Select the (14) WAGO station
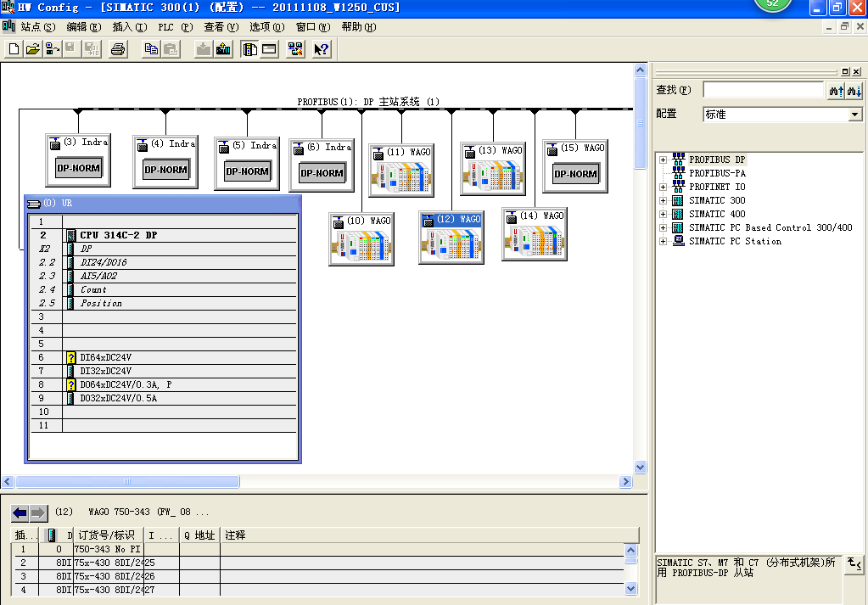This screenshot has width=868, height=605. pyautogui.click(x=535, y=234)
